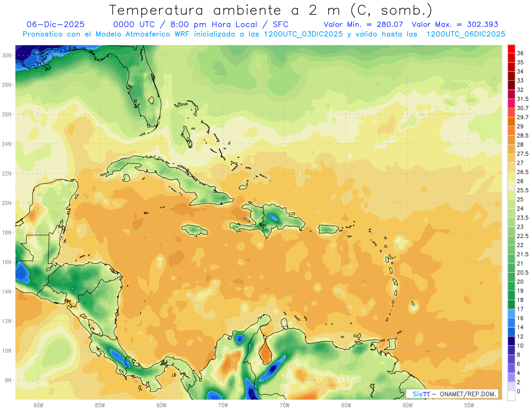Screen dimensions: 532x411
Task: Click the bright red swatch topping the color scale
Action: (511, 48)
